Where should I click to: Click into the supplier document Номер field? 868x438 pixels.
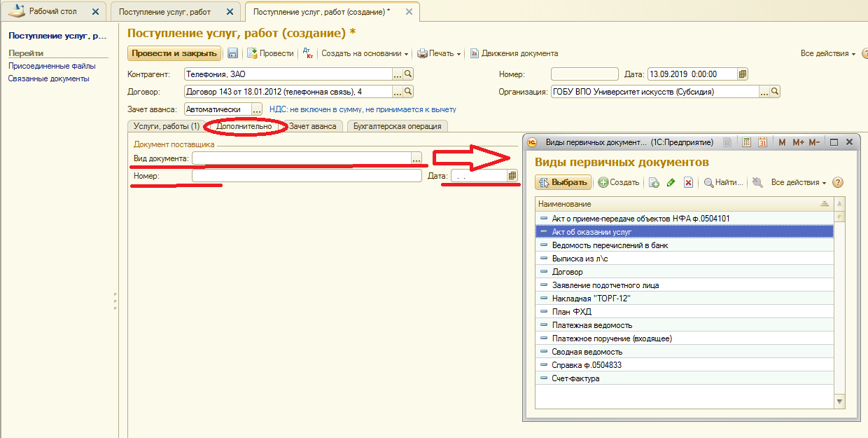[x=307, y=176]
